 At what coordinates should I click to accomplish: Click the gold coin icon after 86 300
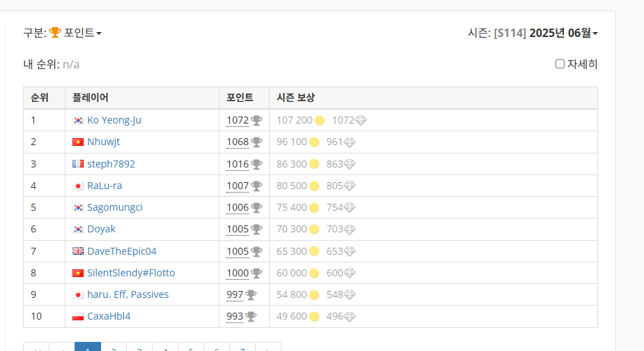click(314, 164)
